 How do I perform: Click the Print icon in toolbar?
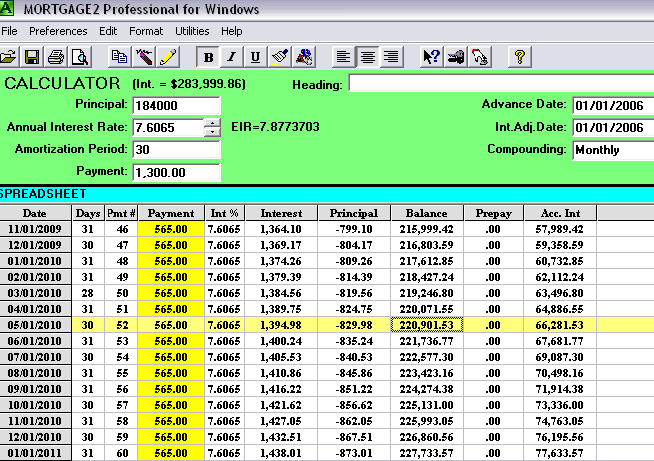coord(57,57)
